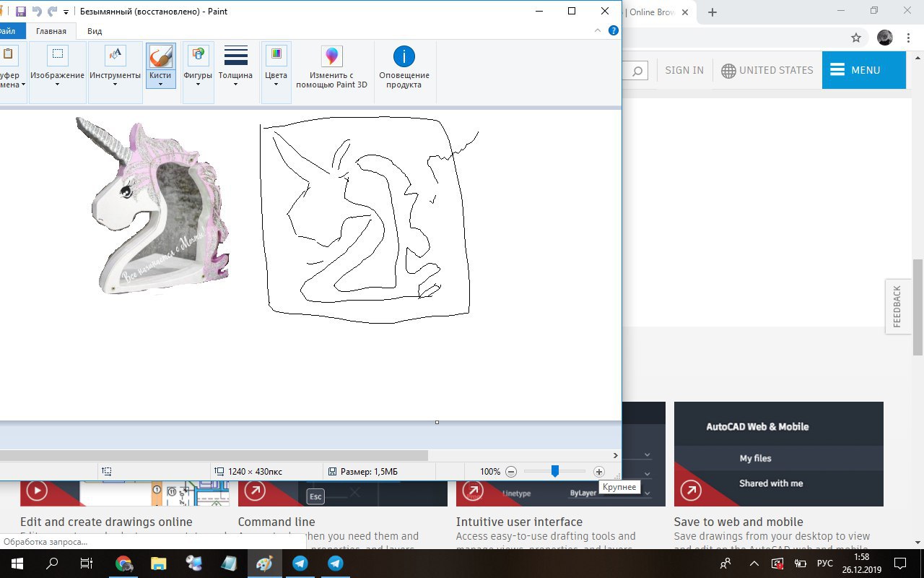Zoom in with the plus button

coord(598,472)
